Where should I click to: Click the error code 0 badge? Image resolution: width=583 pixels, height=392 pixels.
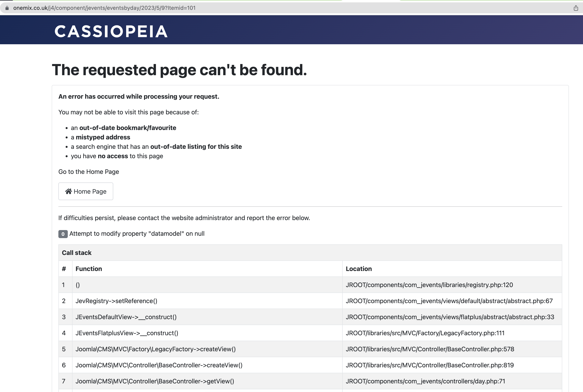tap(63, 234)
